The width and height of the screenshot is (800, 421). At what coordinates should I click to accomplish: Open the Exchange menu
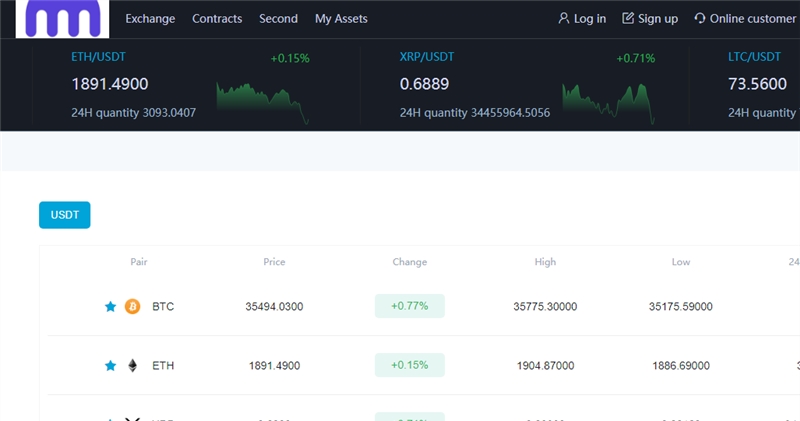(x=150, y=18)
